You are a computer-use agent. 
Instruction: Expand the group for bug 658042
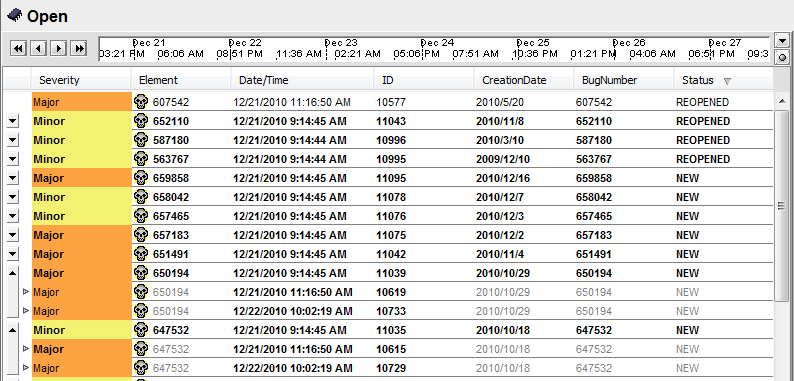click(13, 197)
